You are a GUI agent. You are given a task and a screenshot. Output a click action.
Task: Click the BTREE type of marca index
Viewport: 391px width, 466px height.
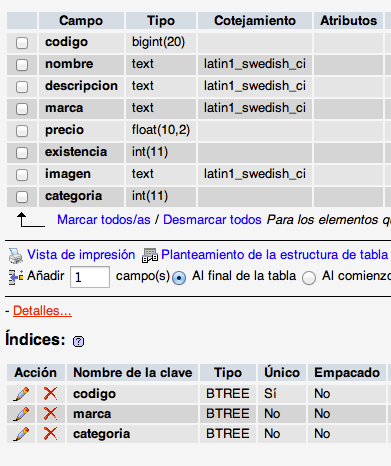(228, 414)
